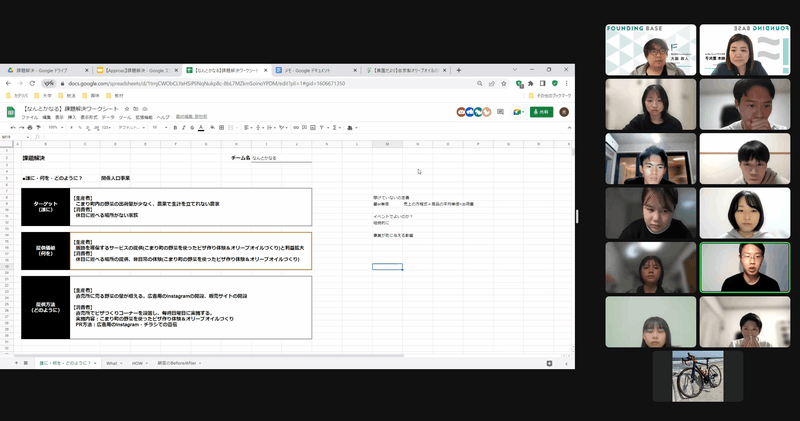Screen dimensions: 800x421
Task: Click the Google Sheets home icon
Action: pyautogui.click(x=10, y=112)
